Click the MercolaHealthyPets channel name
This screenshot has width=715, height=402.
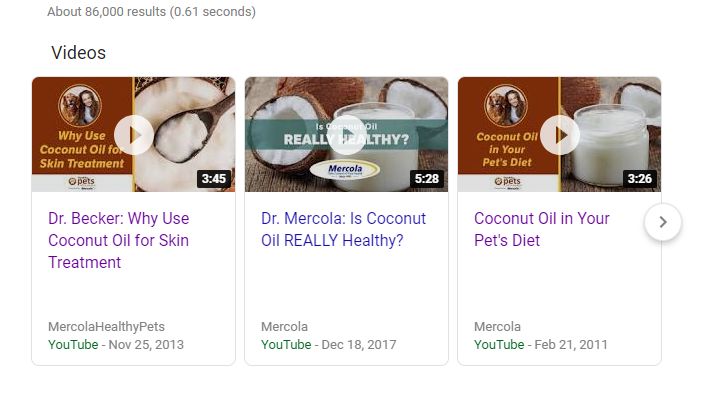(106, 327)
